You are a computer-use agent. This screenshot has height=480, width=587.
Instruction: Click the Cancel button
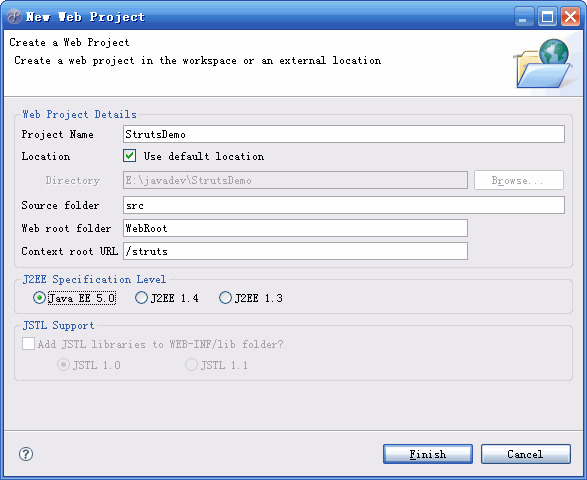coord(526,454)
